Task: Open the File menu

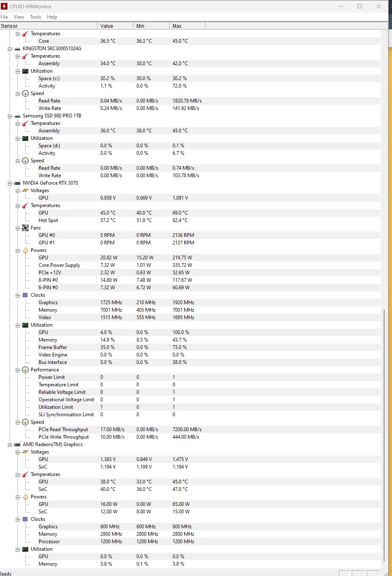Action: tap(4, 17)
